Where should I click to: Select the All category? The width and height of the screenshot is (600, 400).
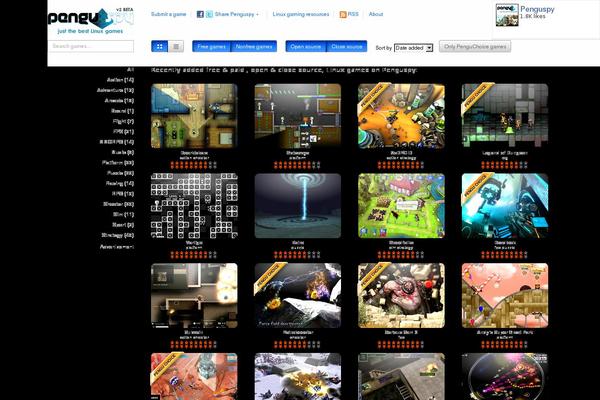(x=130, y=70)
